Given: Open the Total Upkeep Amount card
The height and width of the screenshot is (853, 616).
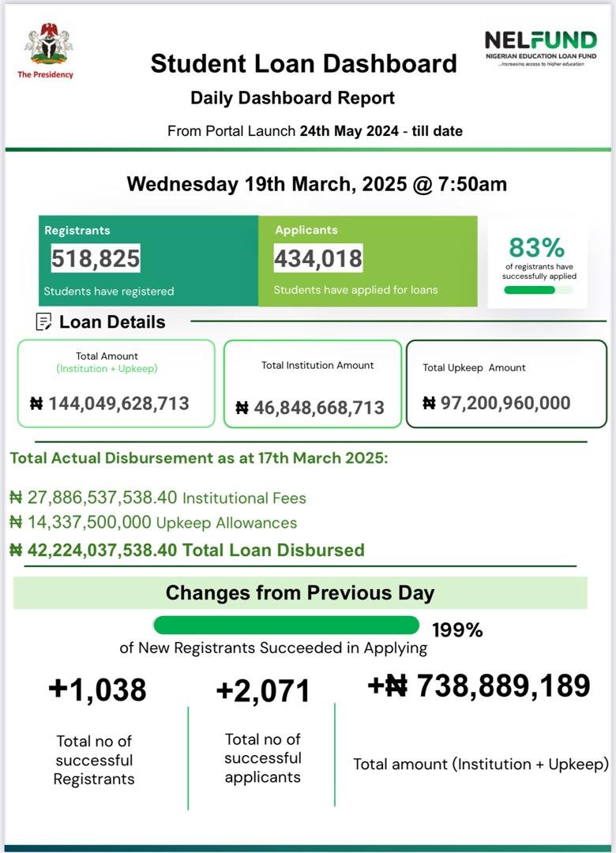Looking at the screenshot, I should tap(506, 384).
